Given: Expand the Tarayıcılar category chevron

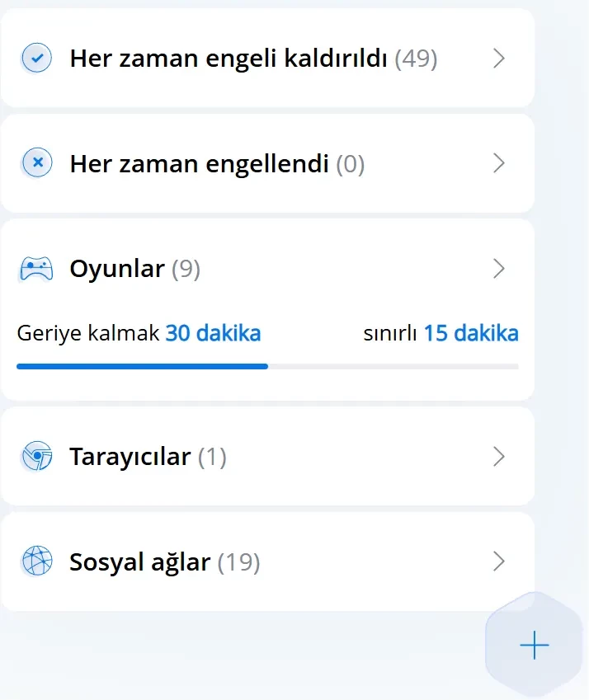Looking at the screenshot, I should (498, 457).
